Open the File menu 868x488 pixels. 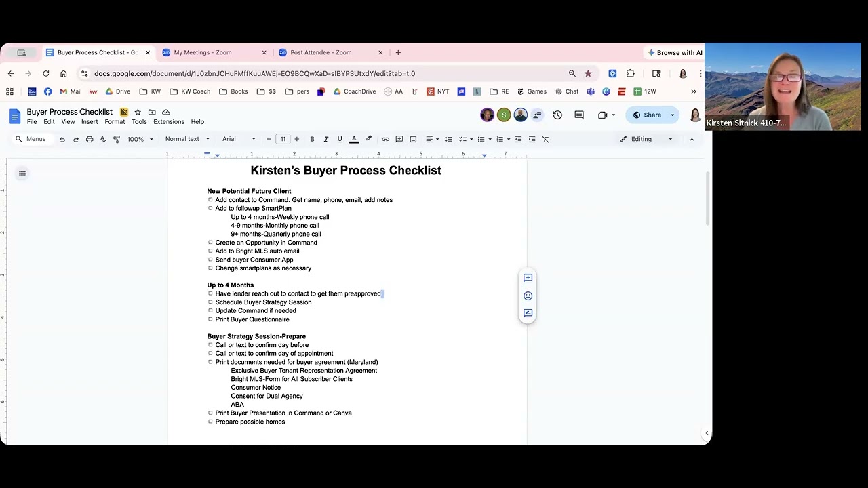click(32, 122)
